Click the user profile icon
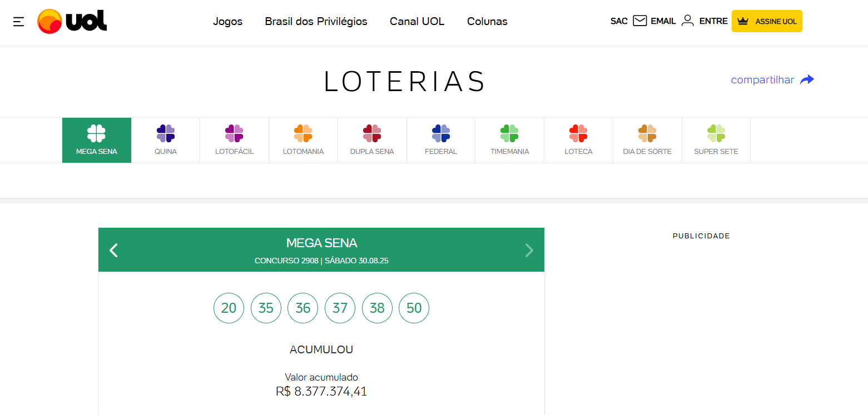This screenshot has width=868, height=415. coord(688,21)
